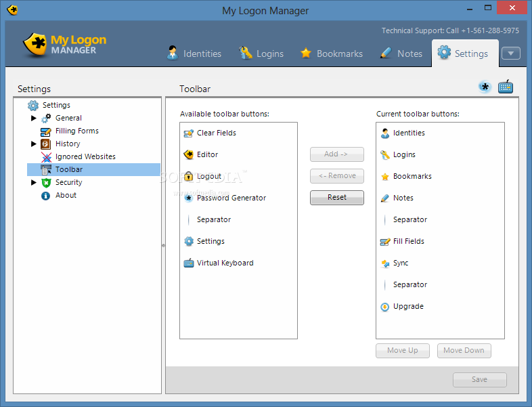Click the My Logon Manager logo
The image size is (532, 407).
64,45
